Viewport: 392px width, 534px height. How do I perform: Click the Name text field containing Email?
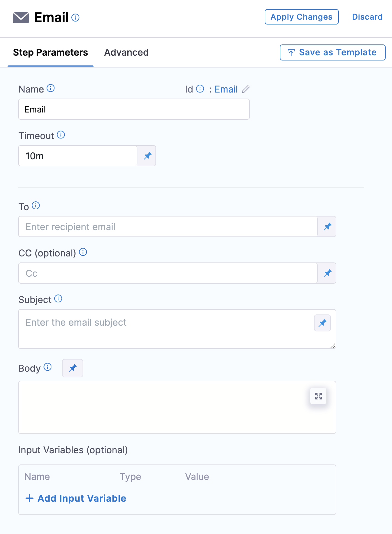coord(134,109)
